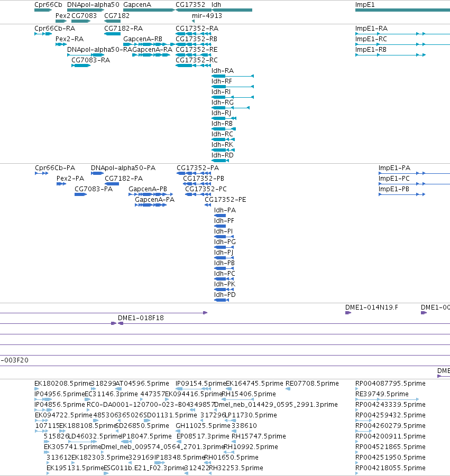Image resolution: width=450 pixels, height=476 pixels.
Task: Click protein Cpr66Cb-PA label
Action: pos(55,167)
